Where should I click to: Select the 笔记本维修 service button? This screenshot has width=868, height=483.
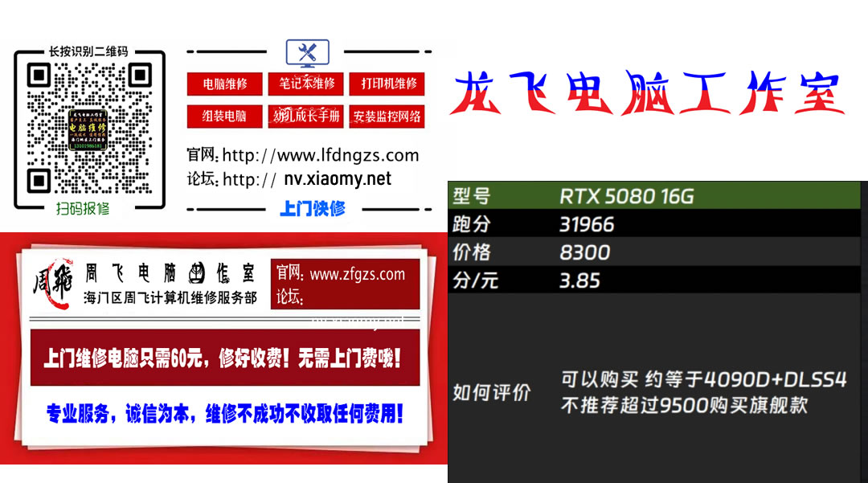point(305,84)
